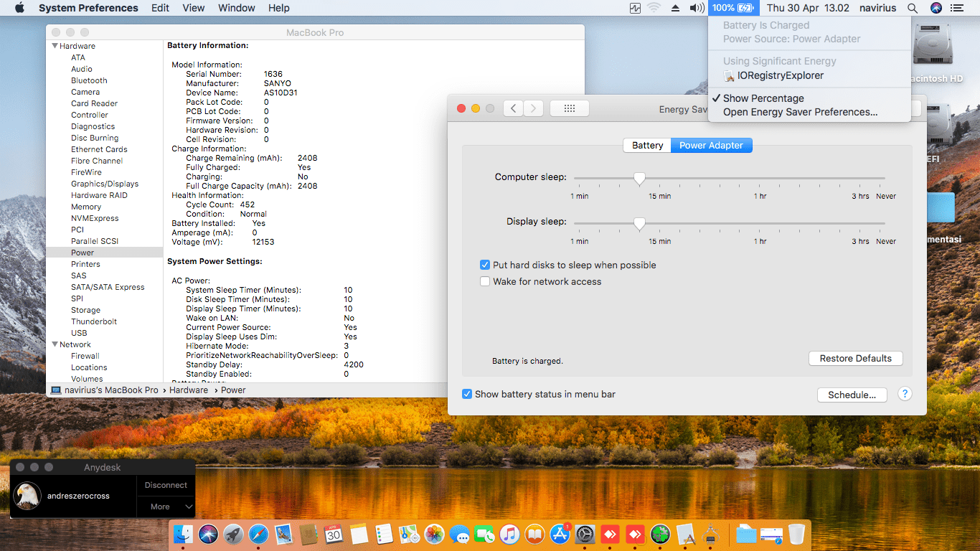
Task: Uncheck Put hard disks to sleep when possible
Action: pos(485,265)
